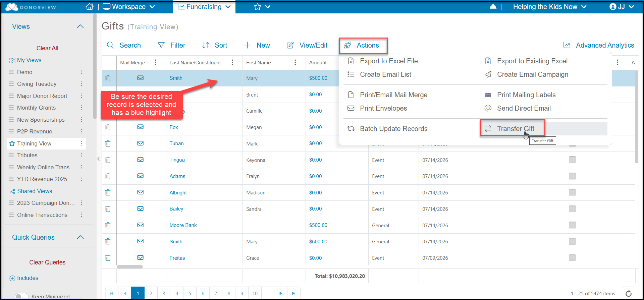The width and height of the screenshot is (644, 300).
Task: Open constituent Moore Bank link
Action: (183, 225)
